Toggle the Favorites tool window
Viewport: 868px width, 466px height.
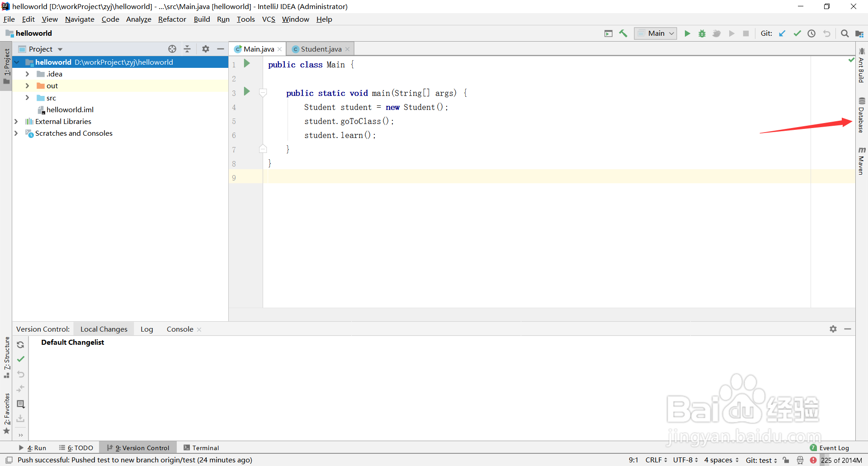tap(6, 414)
